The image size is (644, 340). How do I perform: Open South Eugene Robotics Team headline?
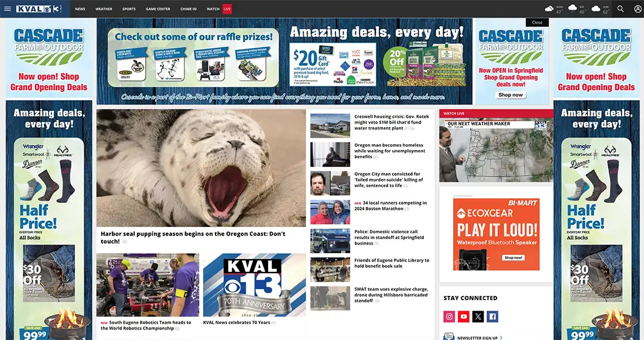(x=146, y=325)
